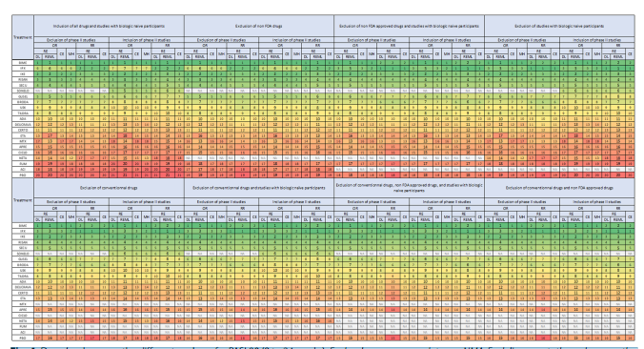The image size is (644, 349).
Task: Select the PBO row label in the lower table
Action: pos(23,338)
